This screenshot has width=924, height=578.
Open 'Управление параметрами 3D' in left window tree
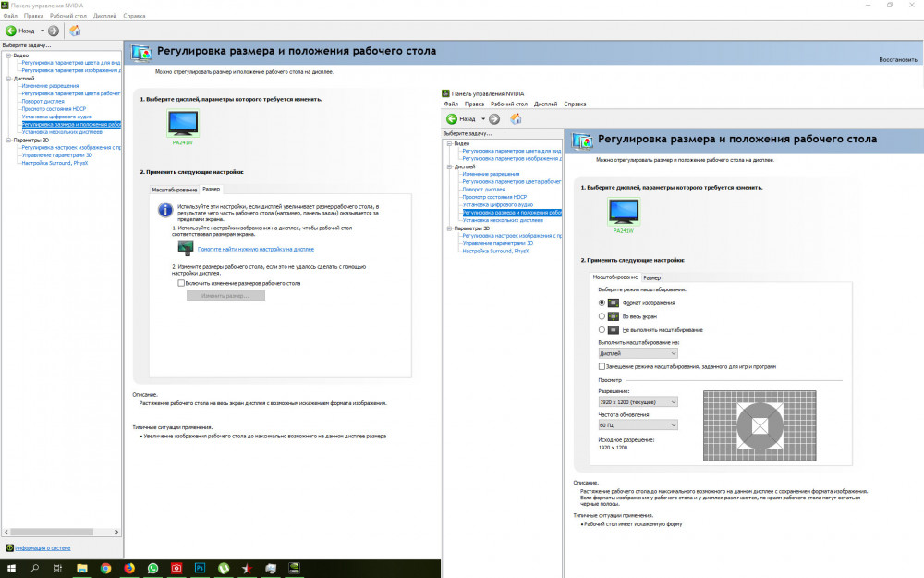click(57, 155)
